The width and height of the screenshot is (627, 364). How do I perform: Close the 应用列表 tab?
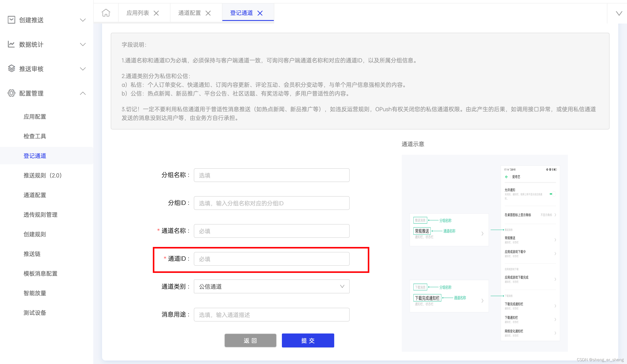pyautogui.click(x=156, y=13)
